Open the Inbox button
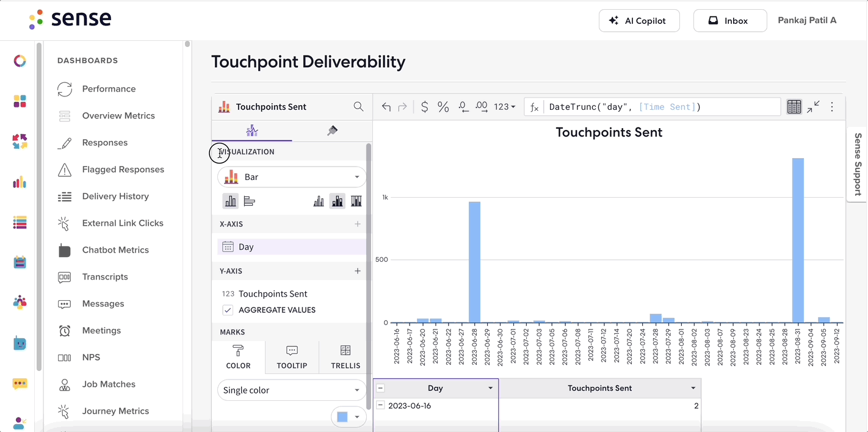The height and width of the screenshot is (432, 868). tap(730, 21)
